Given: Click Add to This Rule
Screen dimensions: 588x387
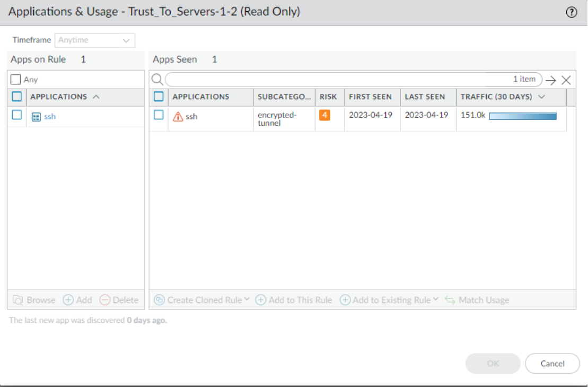Looking at the screenshot, I should (x=294, y=300).
